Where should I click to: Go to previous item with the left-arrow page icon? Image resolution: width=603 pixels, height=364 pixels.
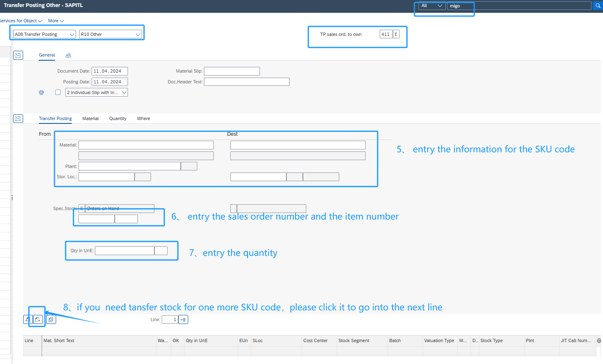click(x=27, y=319)
